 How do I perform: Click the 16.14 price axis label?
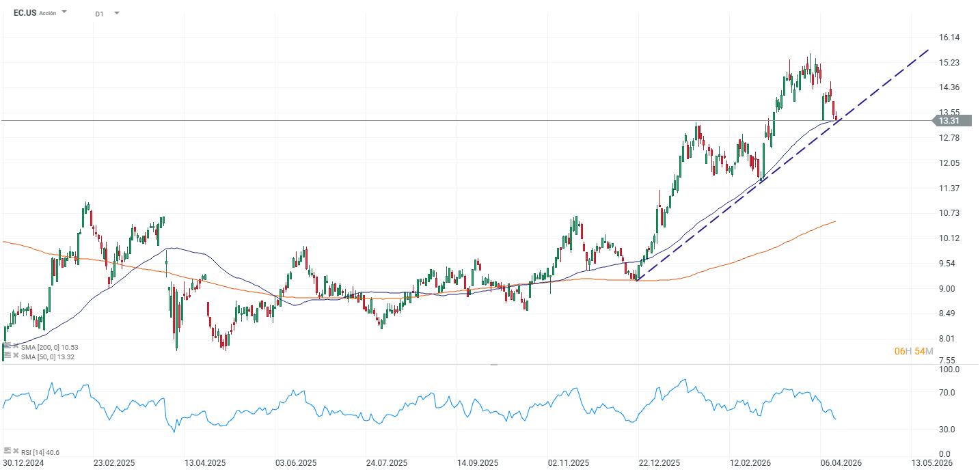[x=949, y=38]
